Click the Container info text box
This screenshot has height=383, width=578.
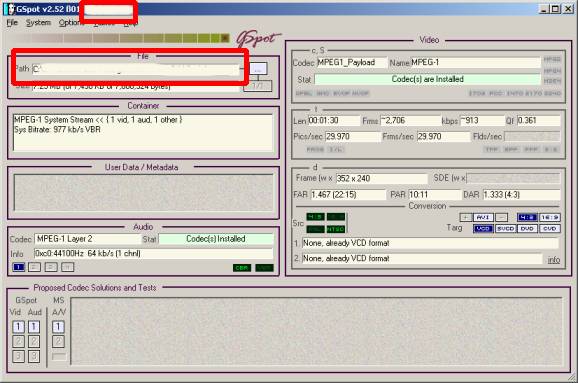[x=143, y=132]
